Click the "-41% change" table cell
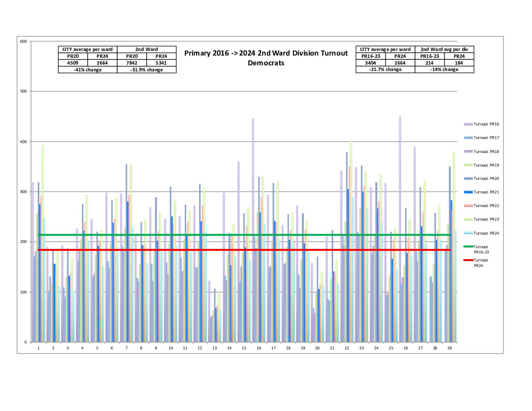The width and height of the screenshot is (532, 411). click(x=88, y=70)
